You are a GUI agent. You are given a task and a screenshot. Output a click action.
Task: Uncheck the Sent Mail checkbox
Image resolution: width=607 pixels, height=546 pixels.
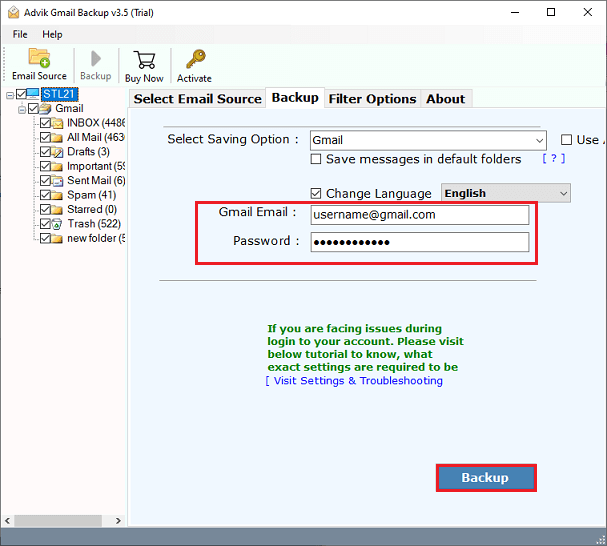coord(45,180)
